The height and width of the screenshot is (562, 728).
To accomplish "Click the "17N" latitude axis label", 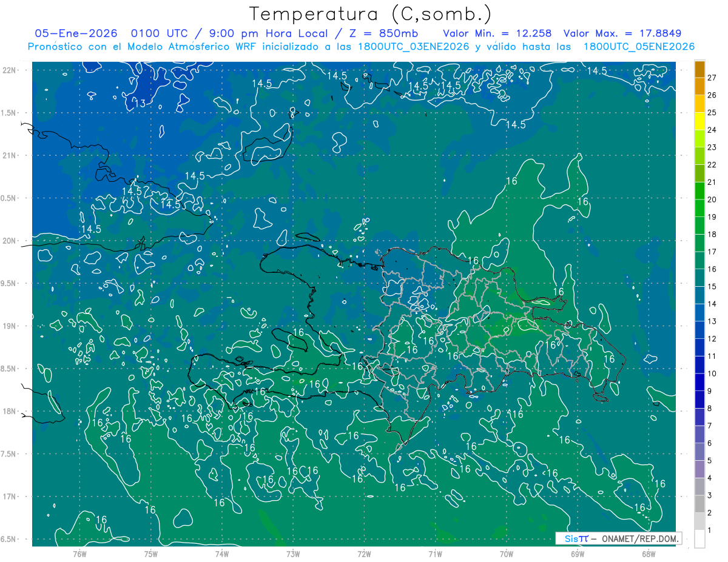I will tap(9, 497).
